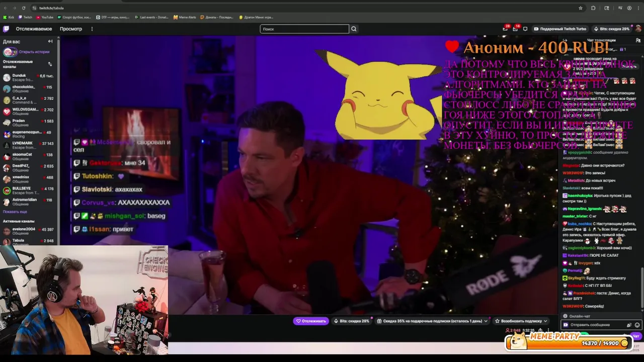Open the xmednisx channel in sidebar

click(29, 179)
